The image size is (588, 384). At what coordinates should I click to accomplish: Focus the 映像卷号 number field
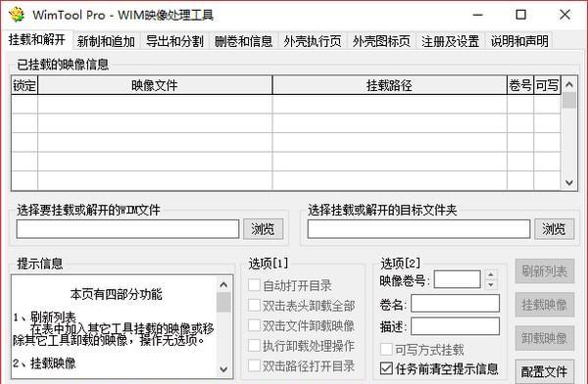pyautogui.click(x=457, y=279)
